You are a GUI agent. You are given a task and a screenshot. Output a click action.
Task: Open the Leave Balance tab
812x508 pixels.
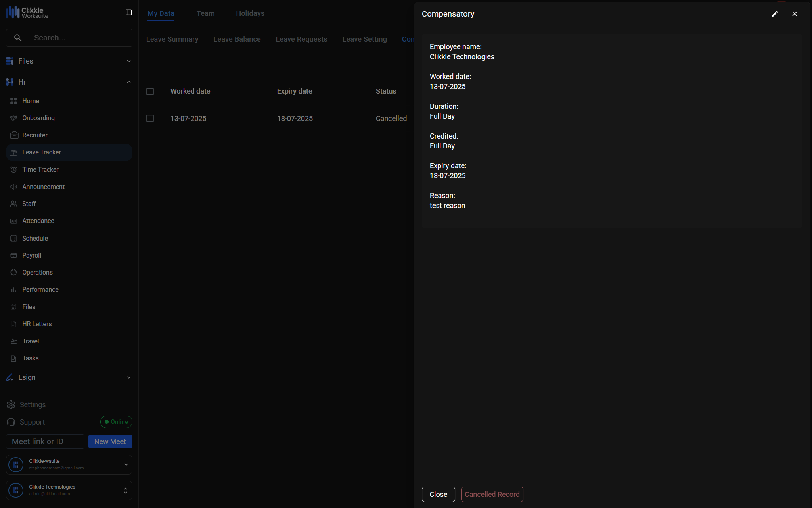[237, 39]
